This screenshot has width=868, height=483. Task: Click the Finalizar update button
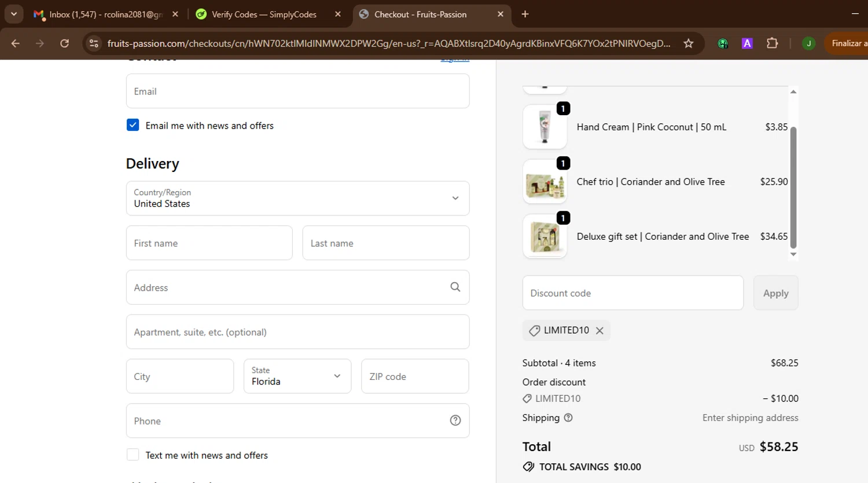(846, 43)
